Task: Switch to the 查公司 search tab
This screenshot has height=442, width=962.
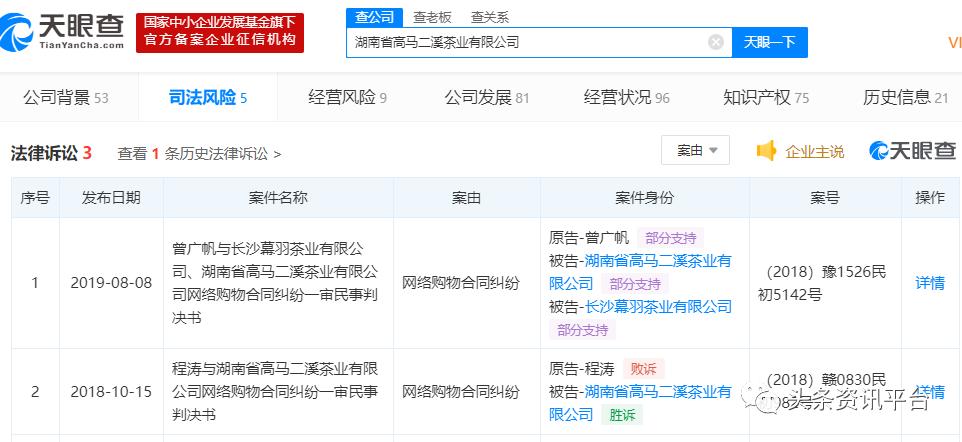Action: [x=374, y=17]
